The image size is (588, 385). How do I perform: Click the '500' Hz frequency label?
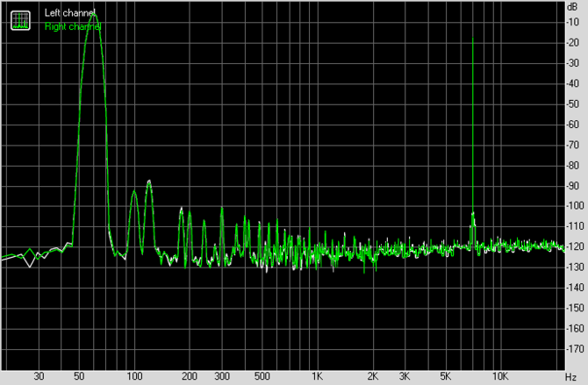coord(262,376)
